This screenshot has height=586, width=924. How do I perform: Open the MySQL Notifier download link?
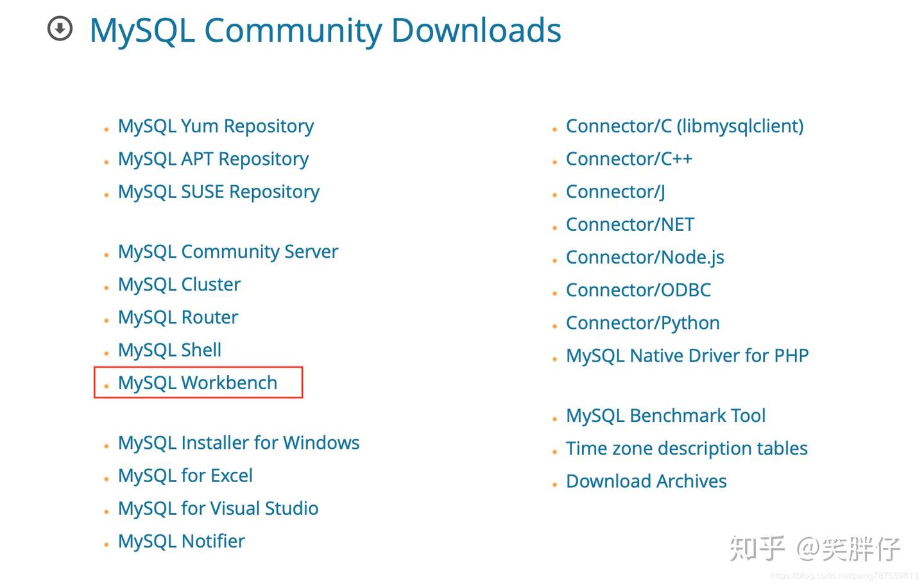click(x=181, y=541)
